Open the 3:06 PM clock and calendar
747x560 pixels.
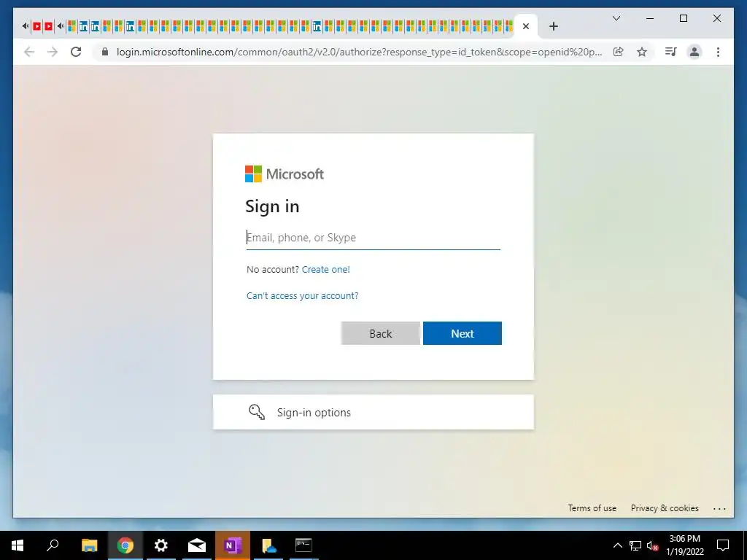[684, 545]
